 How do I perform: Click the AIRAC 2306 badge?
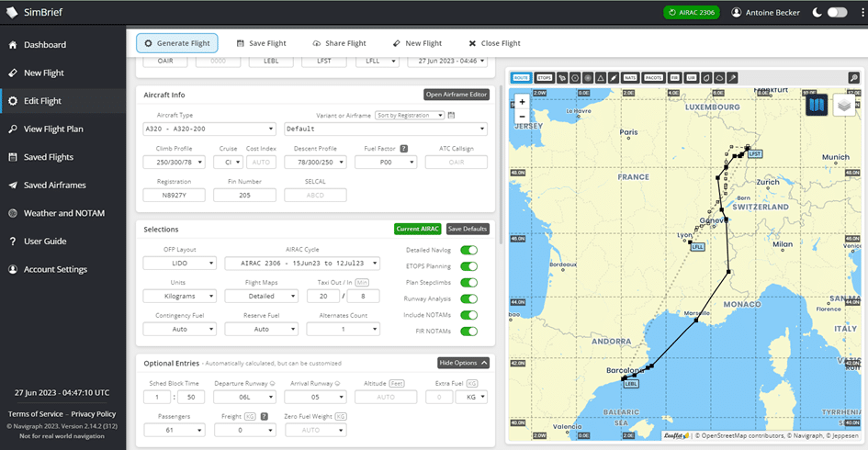click(692, 12)
